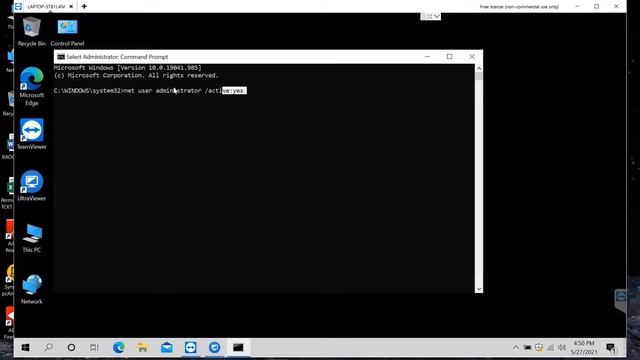Open Task View on the taskbar
The image size is (640, 360).
[x=94, y=347]
